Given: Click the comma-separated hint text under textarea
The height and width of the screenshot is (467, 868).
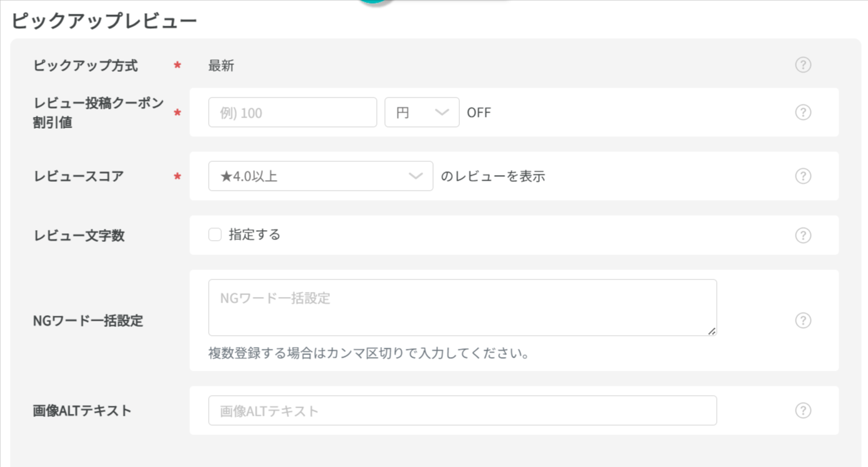Looking at the screenshot, I should tap(369, 354).
